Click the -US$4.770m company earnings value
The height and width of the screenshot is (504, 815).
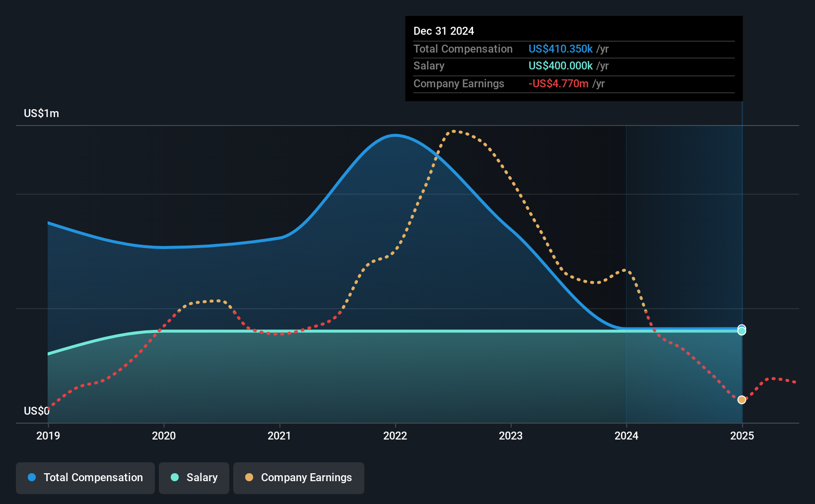point(558,83)
